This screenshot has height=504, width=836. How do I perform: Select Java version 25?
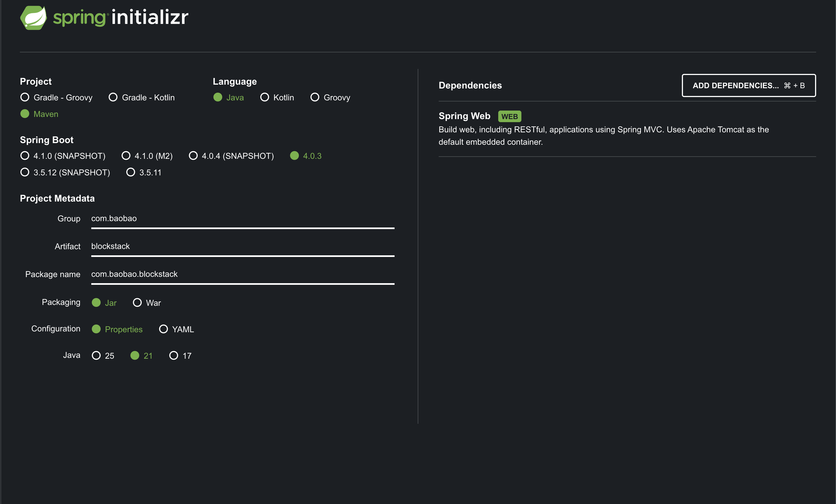(x=103, y=355)
